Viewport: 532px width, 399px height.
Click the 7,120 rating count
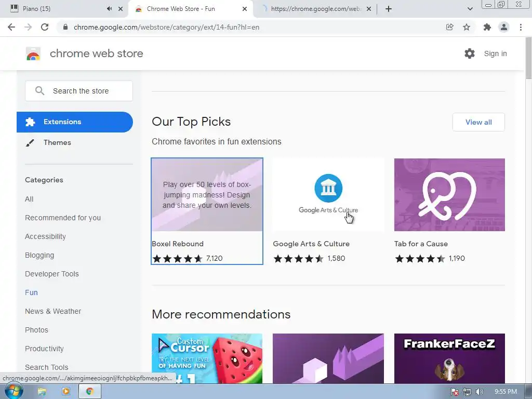215,259
